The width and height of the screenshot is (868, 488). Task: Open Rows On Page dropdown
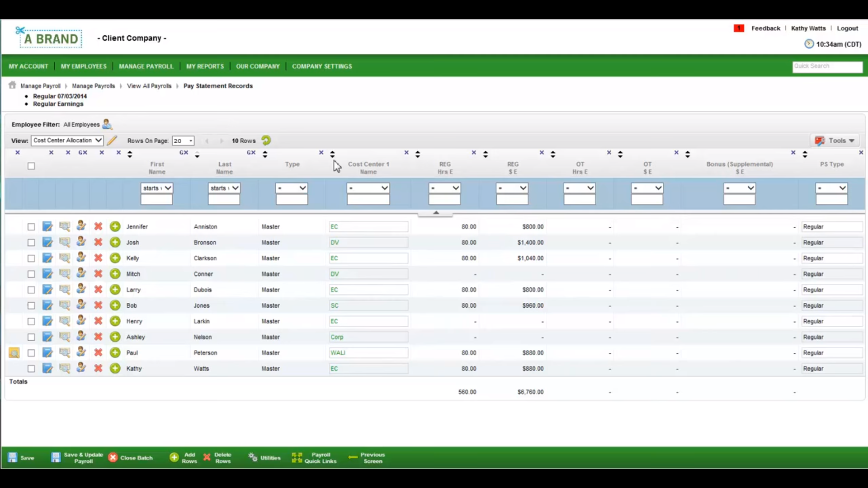183,141
